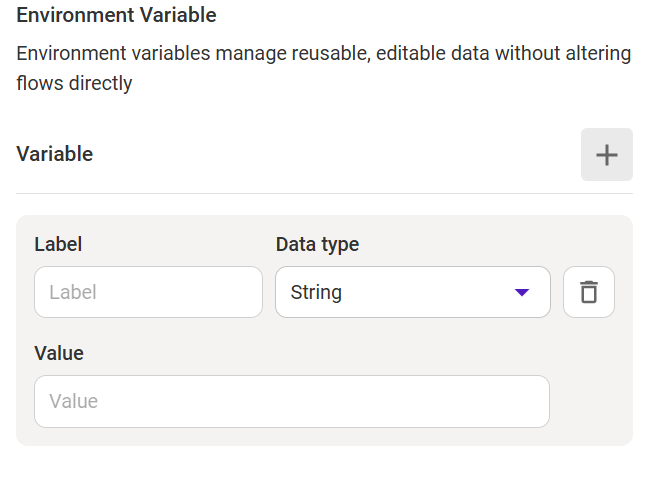Screen dimensions: 654x477
Task: Open the Data type combo box
Action: point(412,292)
